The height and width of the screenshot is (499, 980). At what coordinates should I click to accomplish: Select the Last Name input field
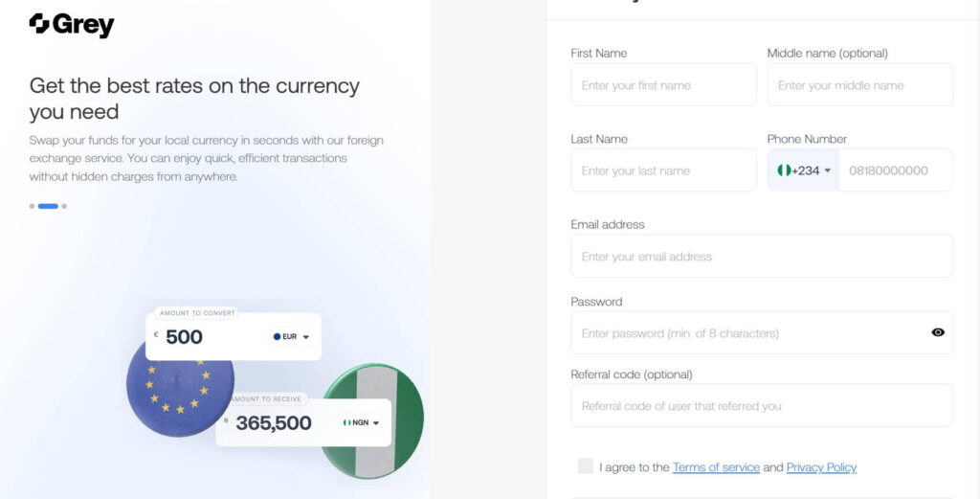click(x=663, y=170)
